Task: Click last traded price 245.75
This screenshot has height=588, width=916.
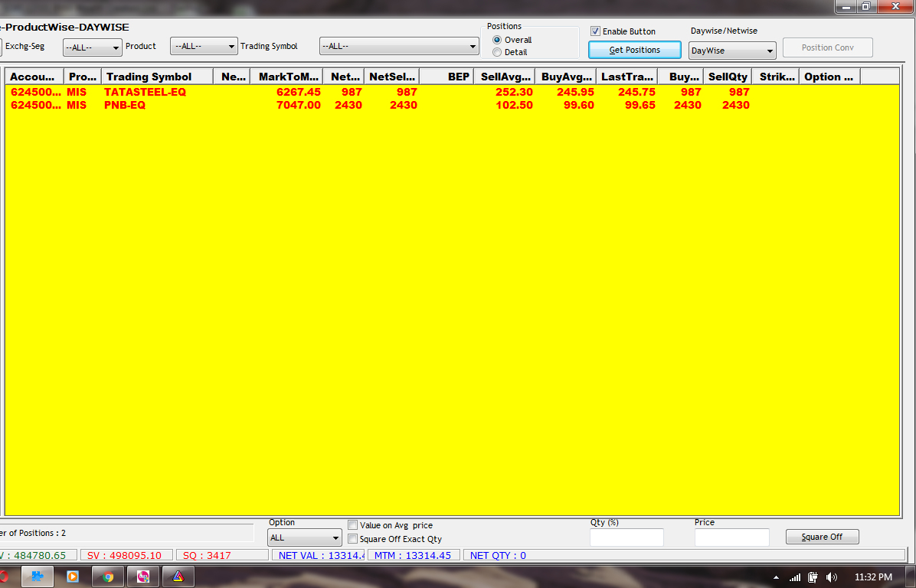Action: click(x=636, y=92)
